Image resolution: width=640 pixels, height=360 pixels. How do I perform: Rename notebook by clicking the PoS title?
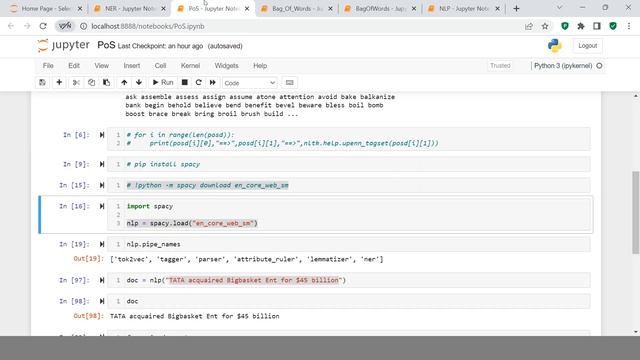coord(106,45)
